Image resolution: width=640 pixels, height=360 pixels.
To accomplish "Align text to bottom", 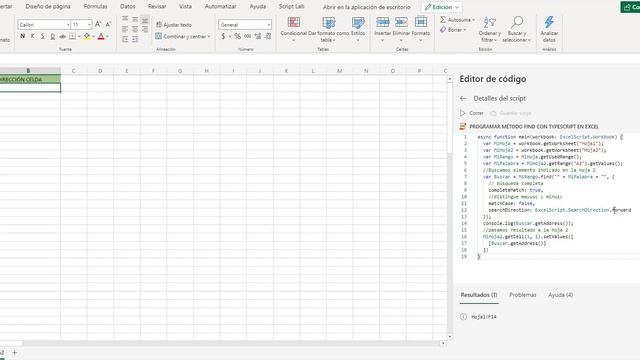I will 145,20.
